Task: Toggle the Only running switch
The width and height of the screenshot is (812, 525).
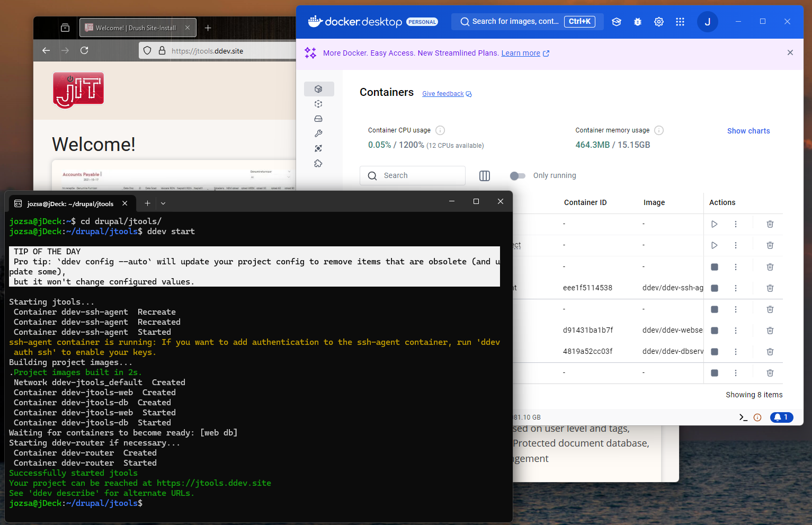Action: click(517, 176)
